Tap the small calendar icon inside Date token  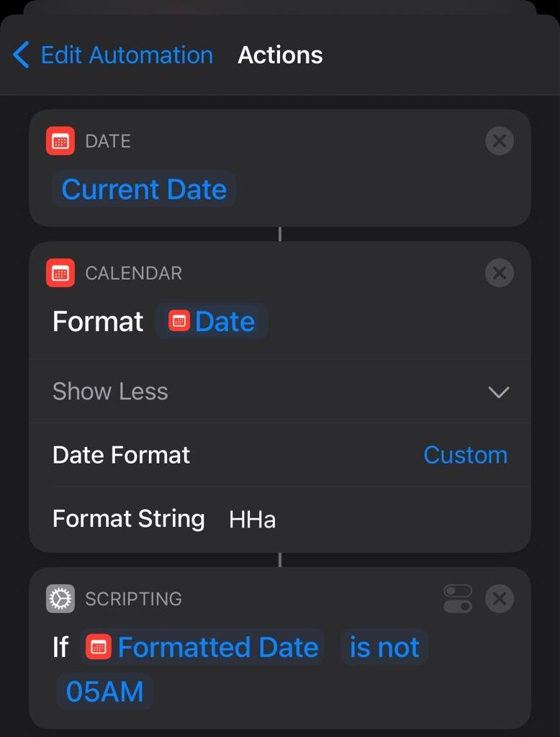179,322
